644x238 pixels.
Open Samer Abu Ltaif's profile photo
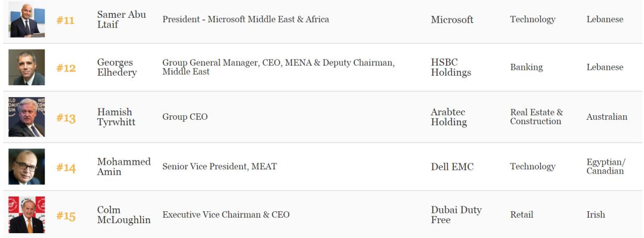[27, 20]
